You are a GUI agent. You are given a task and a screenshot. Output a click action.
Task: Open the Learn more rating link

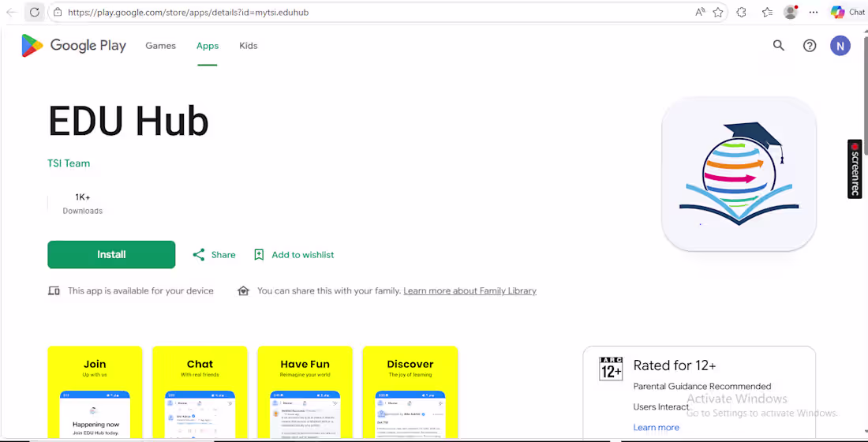coord(656,428)
